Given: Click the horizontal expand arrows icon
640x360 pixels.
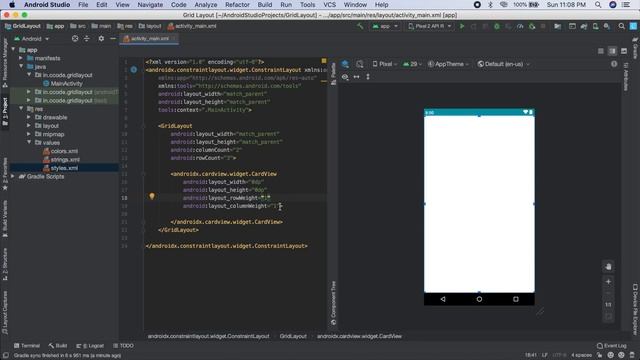Looking at the screenshot, I should pyautogui.click(x=356, y=77).
